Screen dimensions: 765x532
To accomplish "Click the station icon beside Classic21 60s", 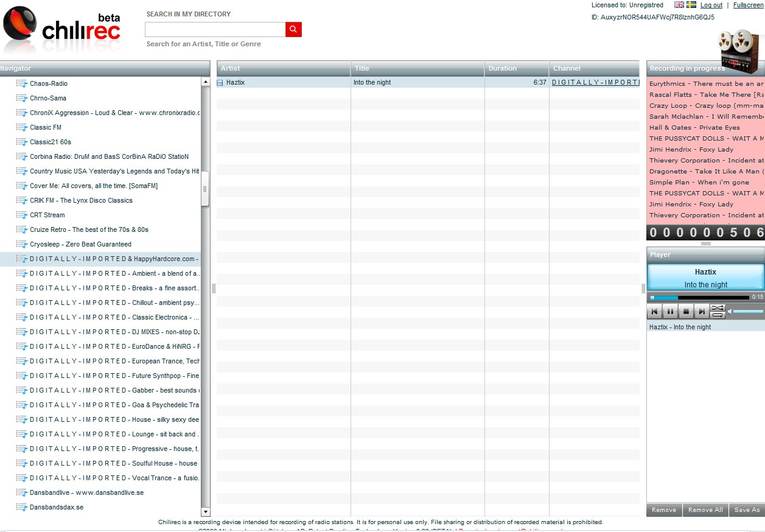I will point(22,142).
